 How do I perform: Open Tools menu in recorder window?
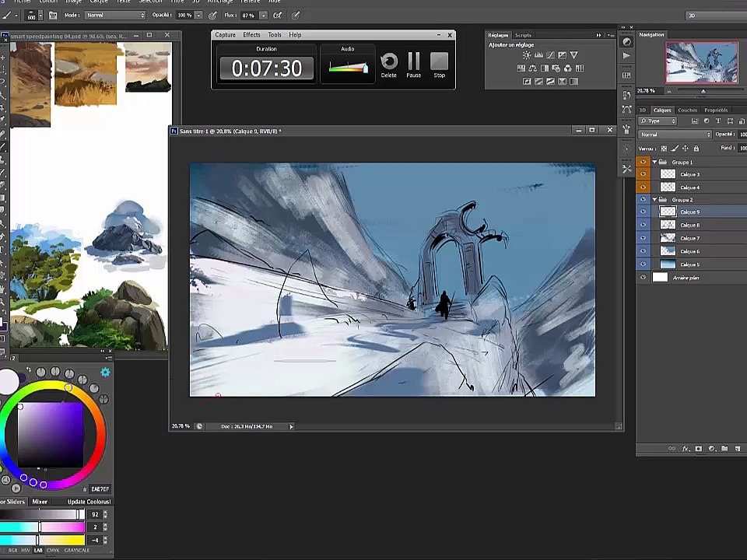click(275, 35)
